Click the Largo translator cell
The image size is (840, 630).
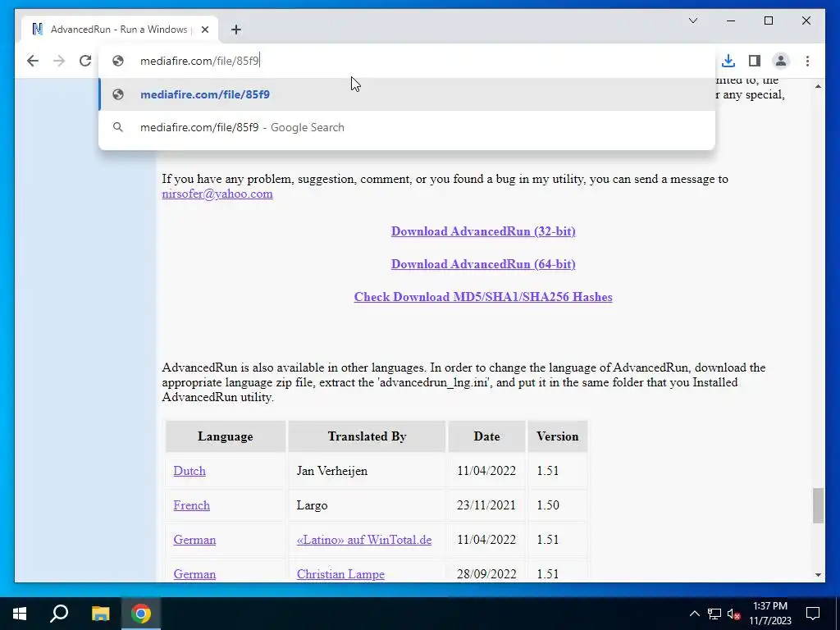tap(367, 505)
